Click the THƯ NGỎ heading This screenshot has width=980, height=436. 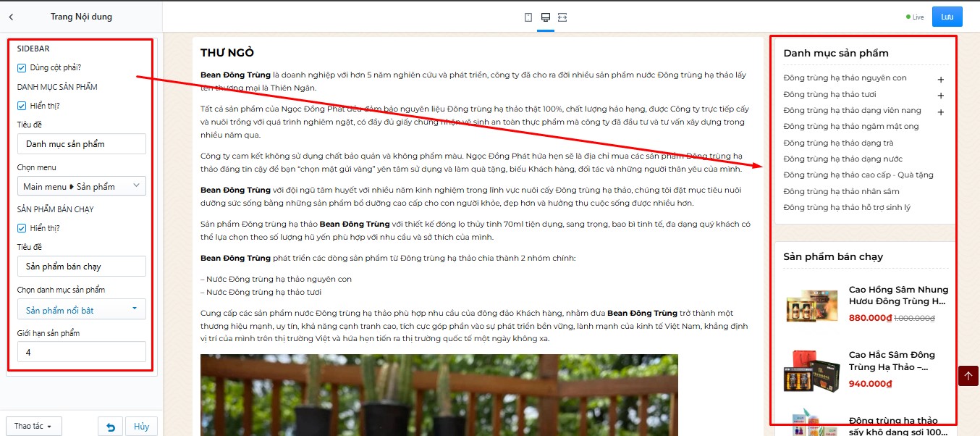coord(227,53)
